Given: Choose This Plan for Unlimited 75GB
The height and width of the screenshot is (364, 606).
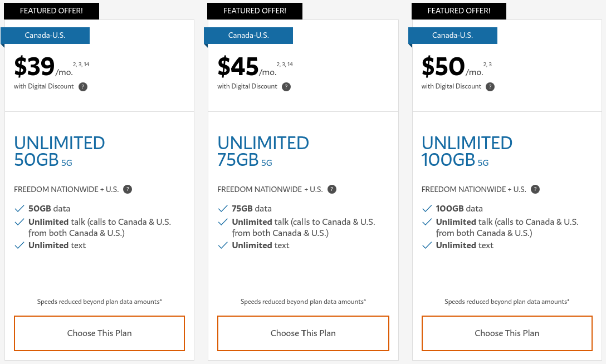Looking at the screenshot, I should click(303, 333).
